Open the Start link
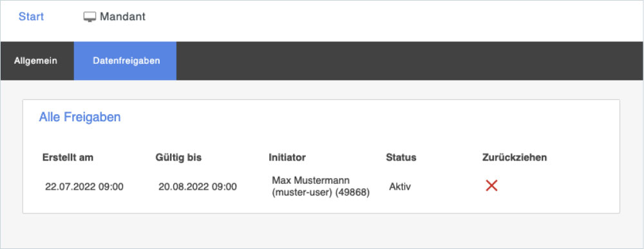 [31, 17]
